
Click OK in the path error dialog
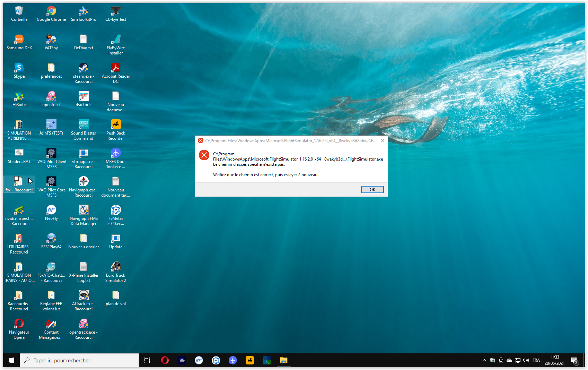click(372, 190)
